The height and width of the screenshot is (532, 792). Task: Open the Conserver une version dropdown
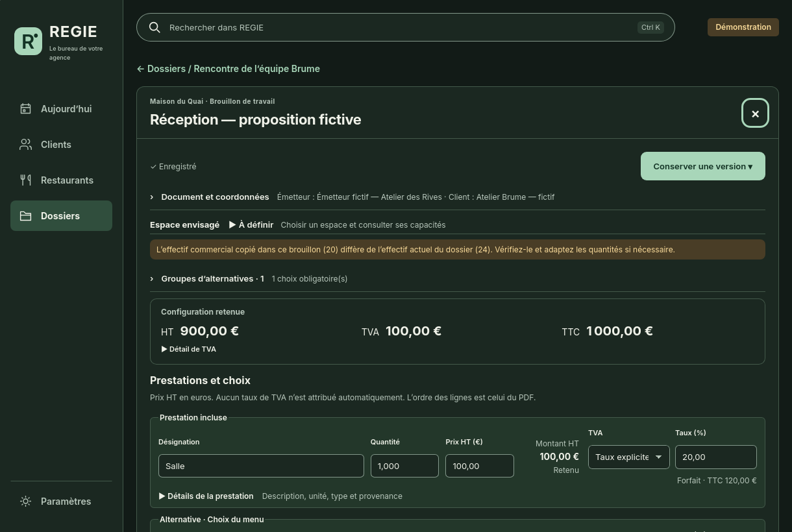703,166
